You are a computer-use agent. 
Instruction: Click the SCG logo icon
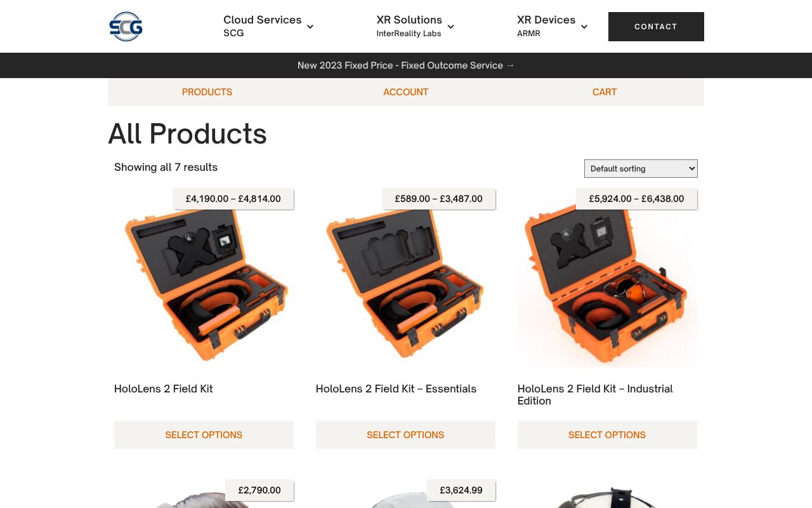pyautogui.click(x=126, y=27)
